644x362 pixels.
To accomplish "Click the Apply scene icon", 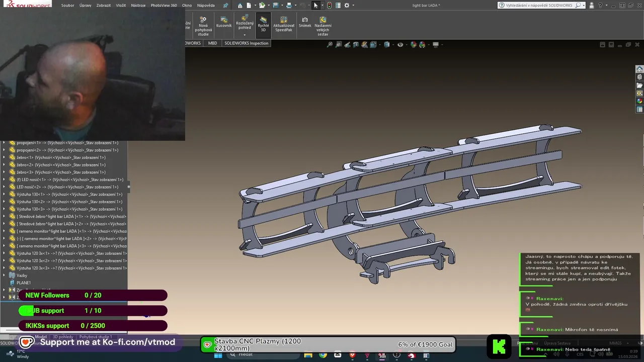I will [x=422, y=45].
